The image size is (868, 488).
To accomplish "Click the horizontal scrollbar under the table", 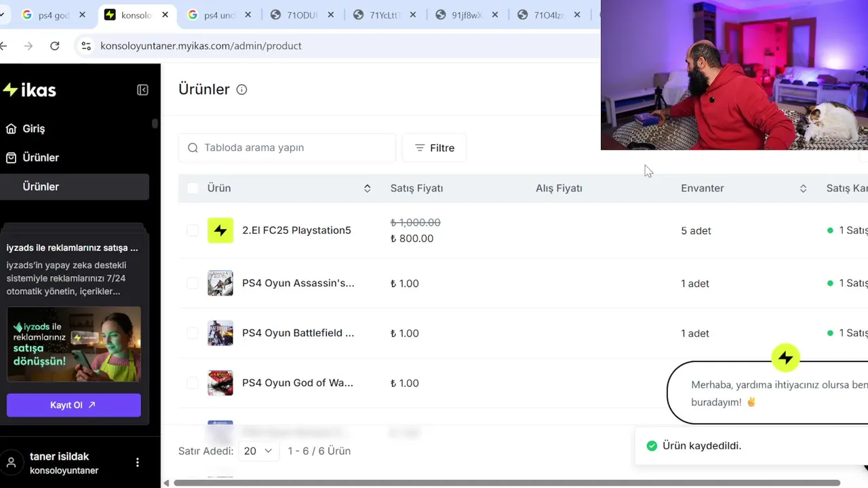I will point(507,483).
